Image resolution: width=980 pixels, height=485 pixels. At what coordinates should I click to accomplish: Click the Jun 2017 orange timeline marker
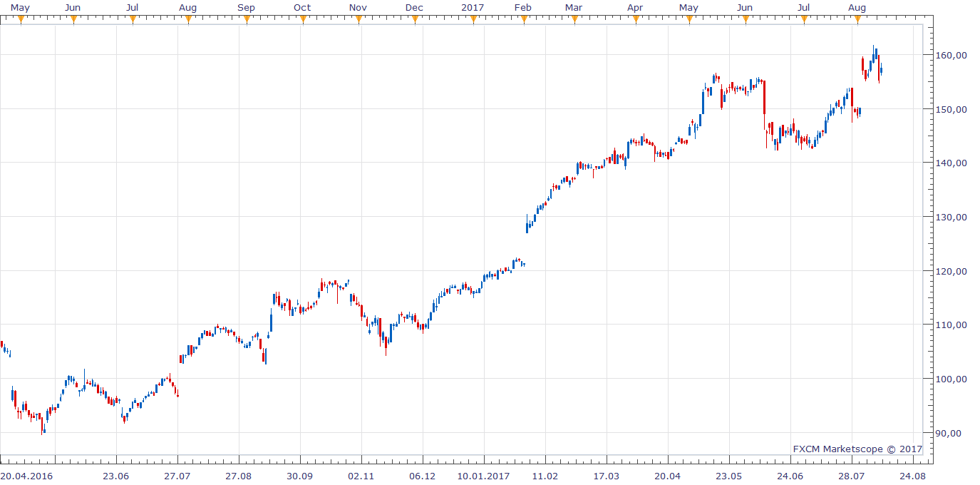click(746, 20)
